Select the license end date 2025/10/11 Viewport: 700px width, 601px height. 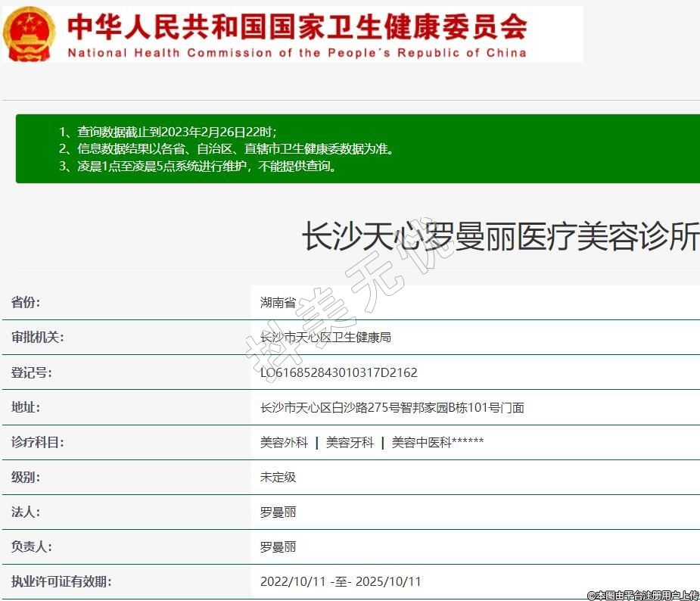pos(387,582)
